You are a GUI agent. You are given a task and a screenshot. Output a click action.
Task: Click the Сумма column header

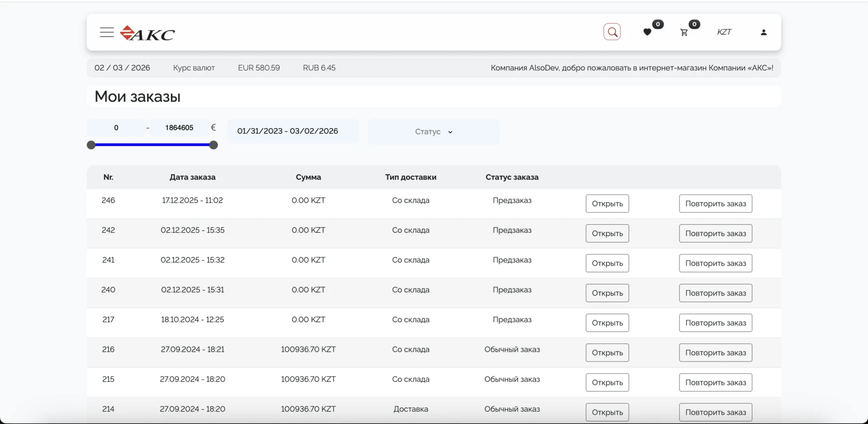click(308, 177)
